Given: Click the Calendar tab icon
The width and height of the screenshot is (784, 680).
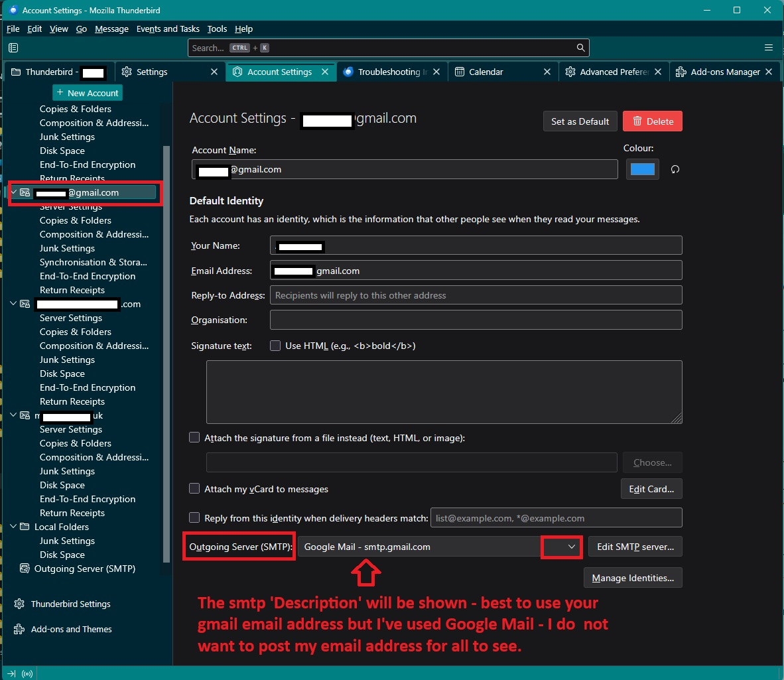Looking at the screenshot, I should click(x=460, y=72).
